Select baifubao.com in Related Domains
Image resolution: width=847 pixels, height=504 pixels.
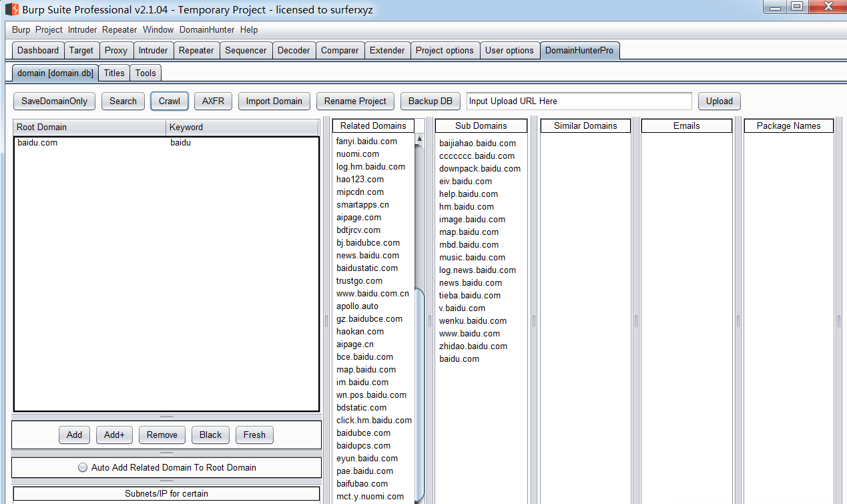point(362,484)
